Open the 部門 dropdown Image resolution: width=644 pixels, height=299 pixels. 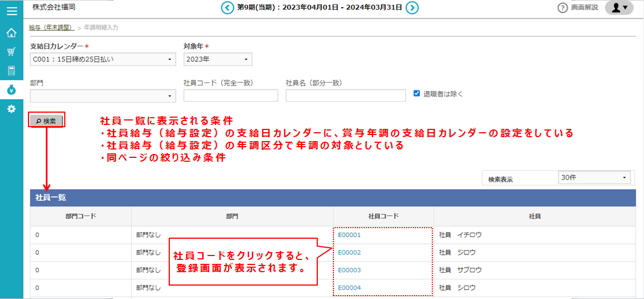pyautogui.click(x=103, y=95)
